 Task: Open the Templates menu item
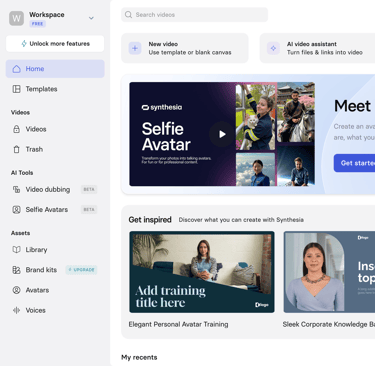pos(55,89)
